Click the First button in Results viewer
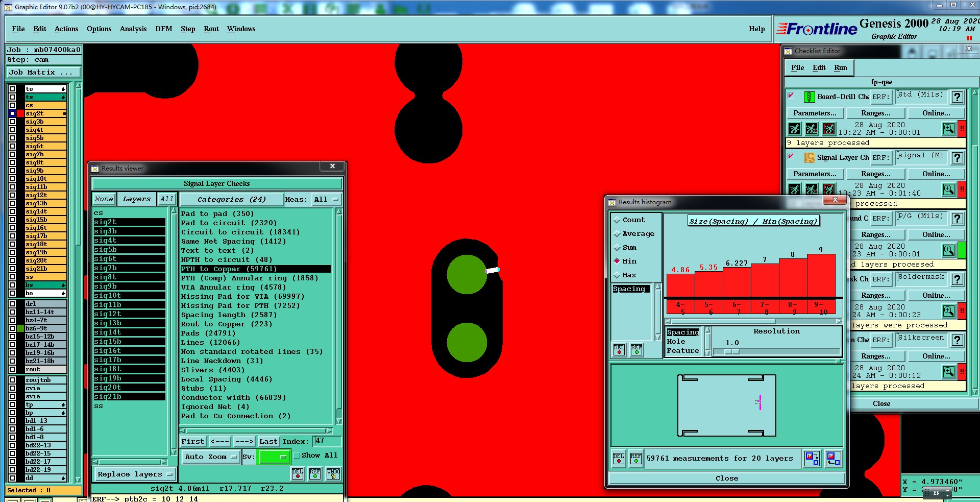The image size is (980, 502). 193,442
